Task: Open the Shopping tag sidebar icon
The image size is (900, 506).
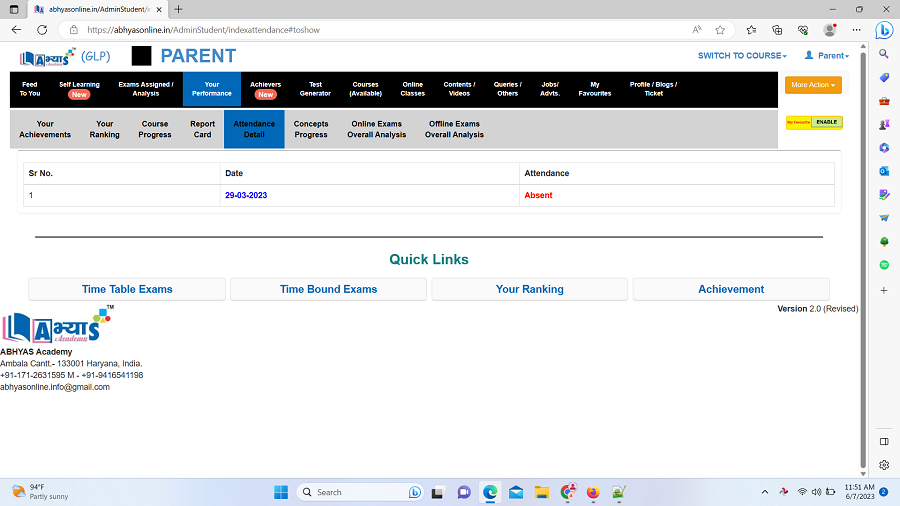Action: pos(884,78)
